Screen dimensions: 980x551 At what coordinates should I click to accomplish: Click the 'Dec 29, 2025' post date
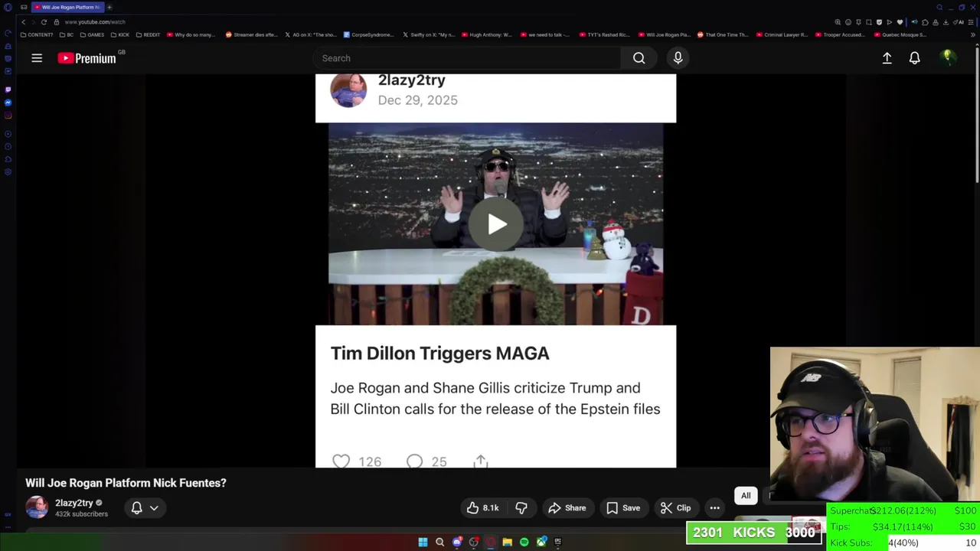417,100
